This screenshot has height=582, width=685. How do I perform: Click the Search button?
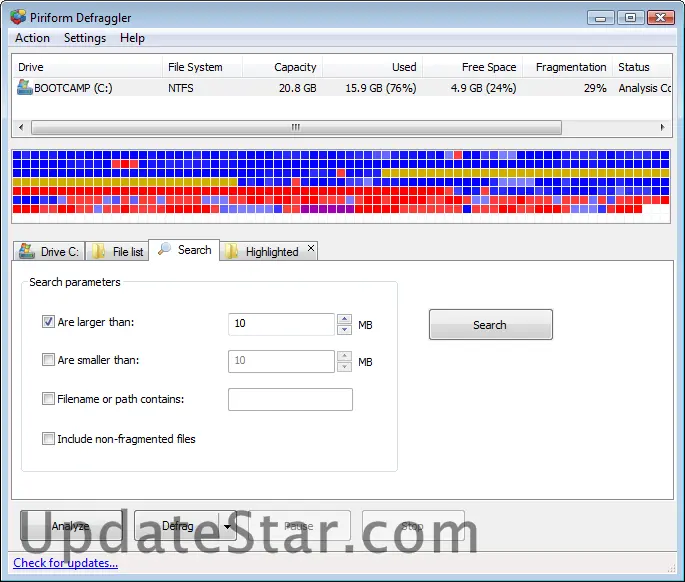(x=491, y=325)
